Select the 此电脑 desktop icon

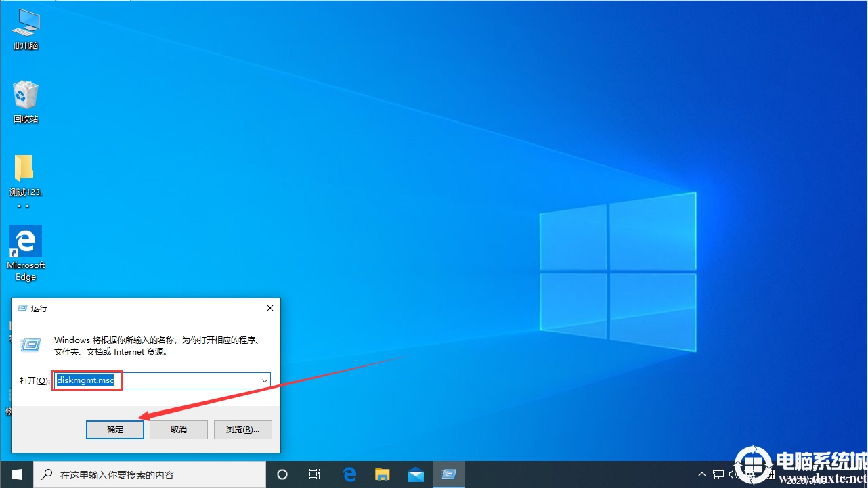pyautogui.click(x=26, y=29)
